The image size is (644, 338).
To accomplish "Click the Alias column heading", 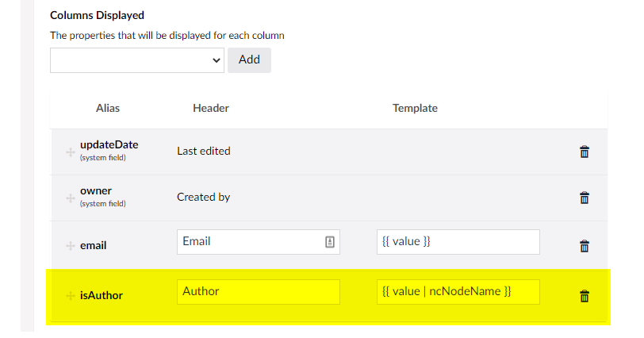I will pyautogui.click(x=108, y=109).
